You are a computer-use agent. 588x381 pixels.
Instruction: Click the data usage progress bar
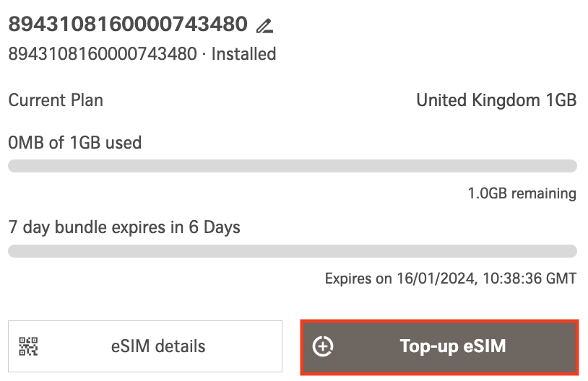click(292, 166)
